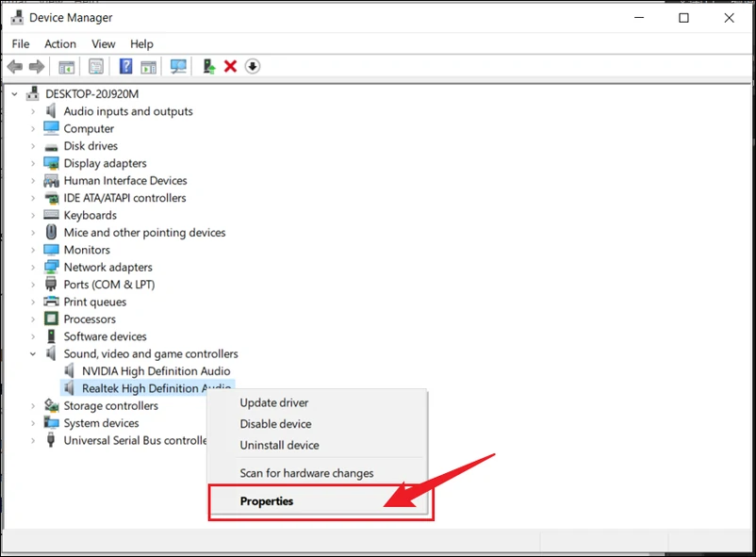Viewport: 756px width, 557px height.
Task: Click the Scan for hardware changes monitor icon
Action: [177, 67]
